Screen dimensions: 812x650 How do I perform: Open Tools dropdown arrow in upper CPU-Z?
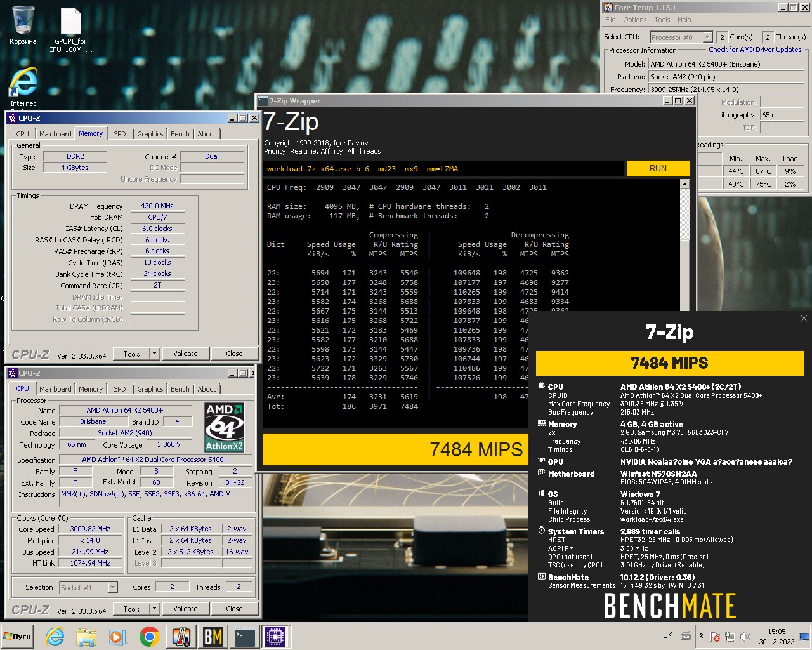click(154, 354)
